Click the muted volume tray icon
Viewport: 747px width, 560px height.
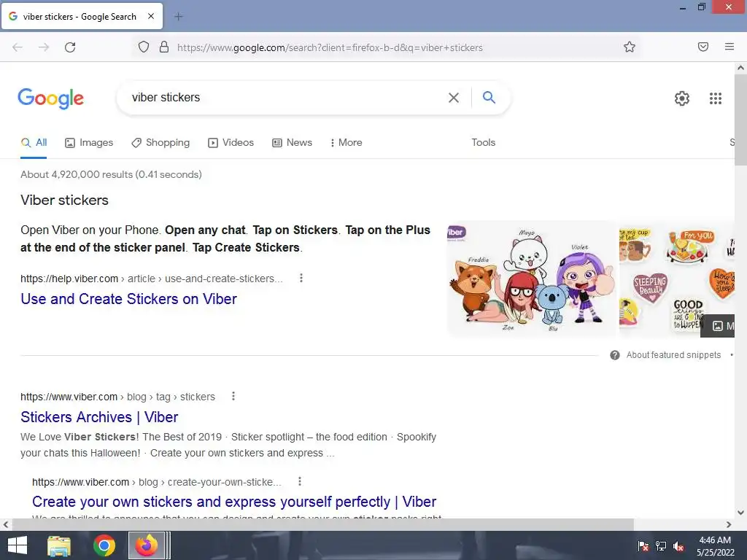click(678, 547)
